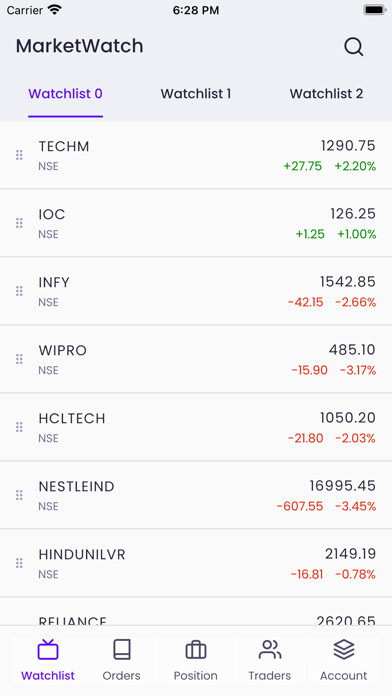Open the search magnifier icon

[x=353, y=46]
